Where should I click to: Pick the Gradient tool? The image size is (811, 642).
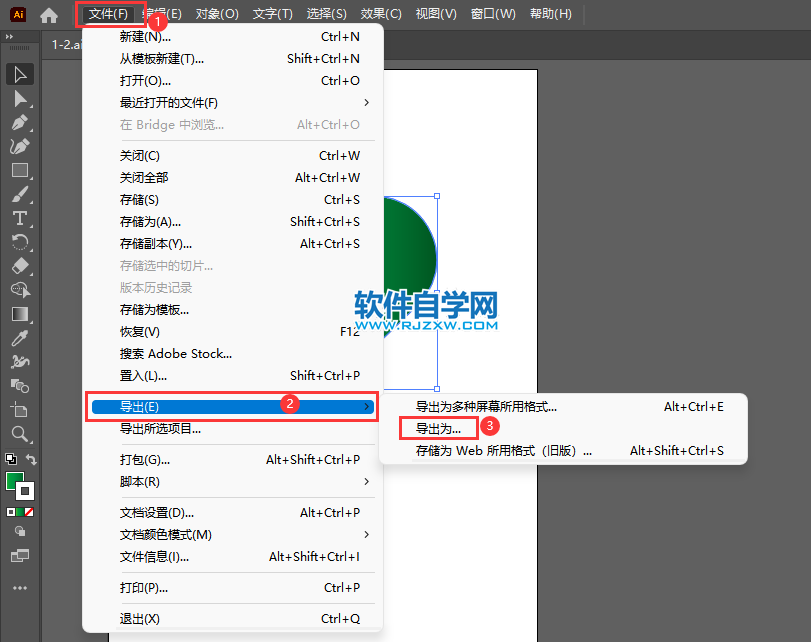point(18,314)
